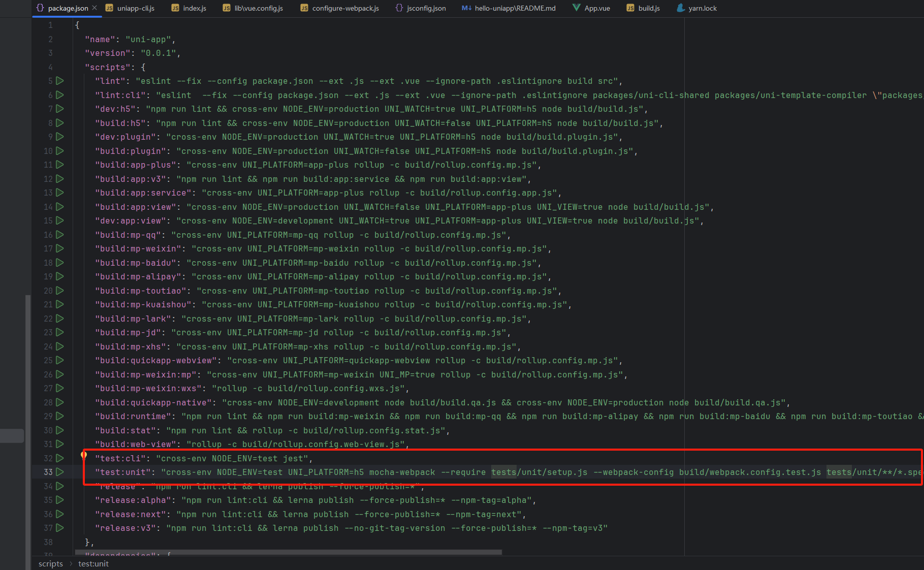
Task: Run the build:h5 script gutter icon
Action: tap(60, 123)
